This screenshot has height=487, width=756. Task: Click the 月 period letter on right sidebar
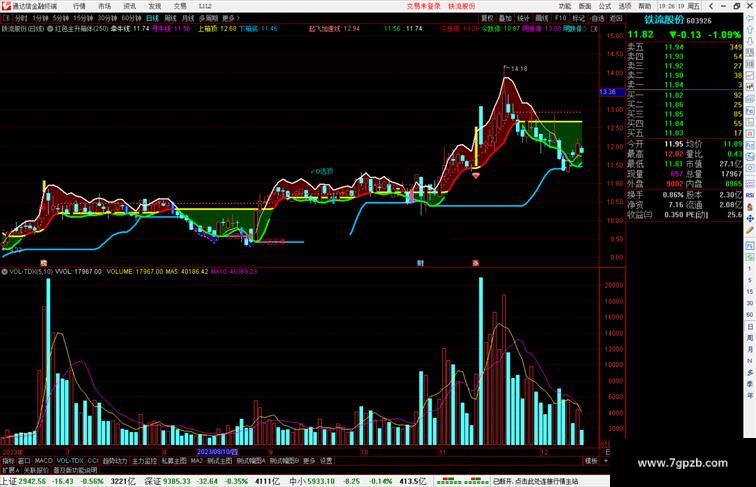coord(750,350)
